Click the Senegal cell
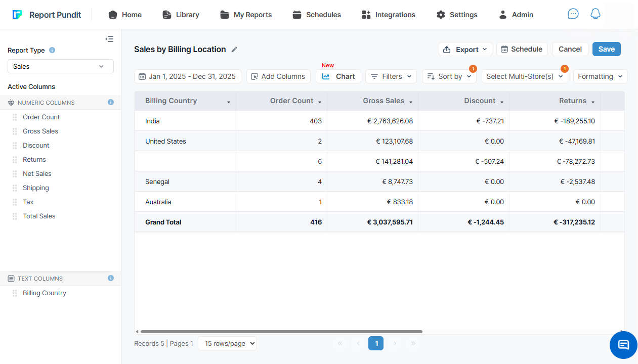The width and height of the screenshot is (638, 364). [185, 181]
